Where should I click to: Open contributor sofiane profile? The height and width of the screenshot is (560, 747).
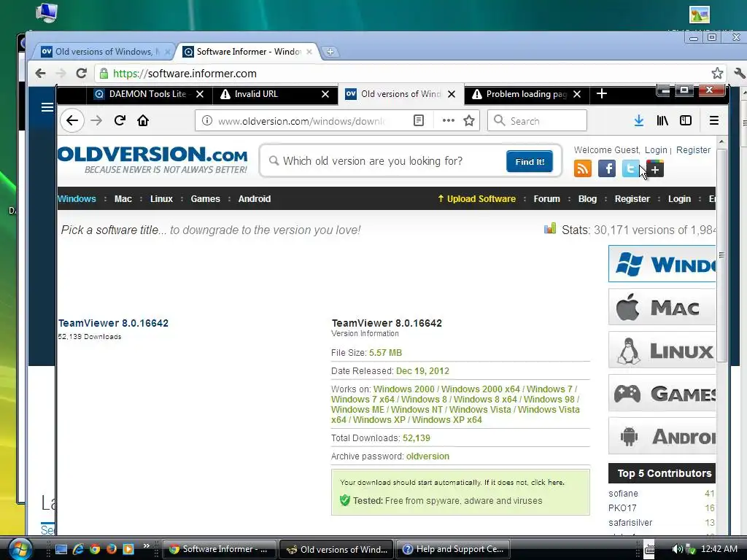pyautogui.click(x=623, y=494)
